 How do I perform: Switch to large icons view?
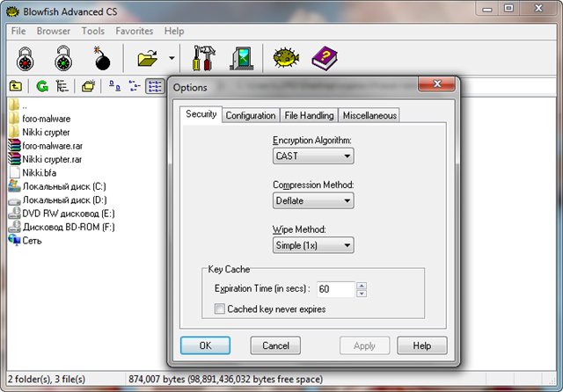114,86
